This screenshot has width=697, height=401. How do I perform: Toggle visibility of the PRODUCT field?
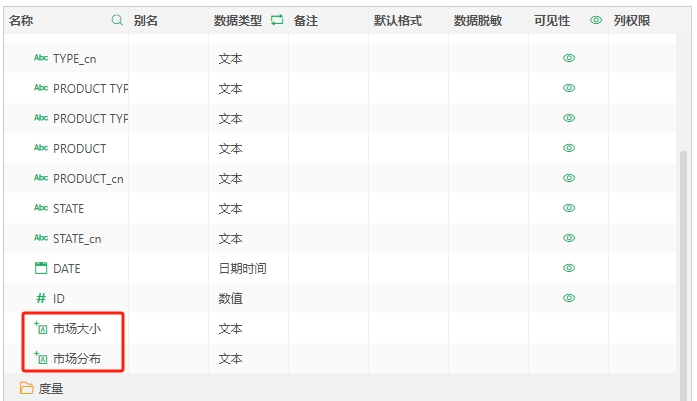(569, 148)
